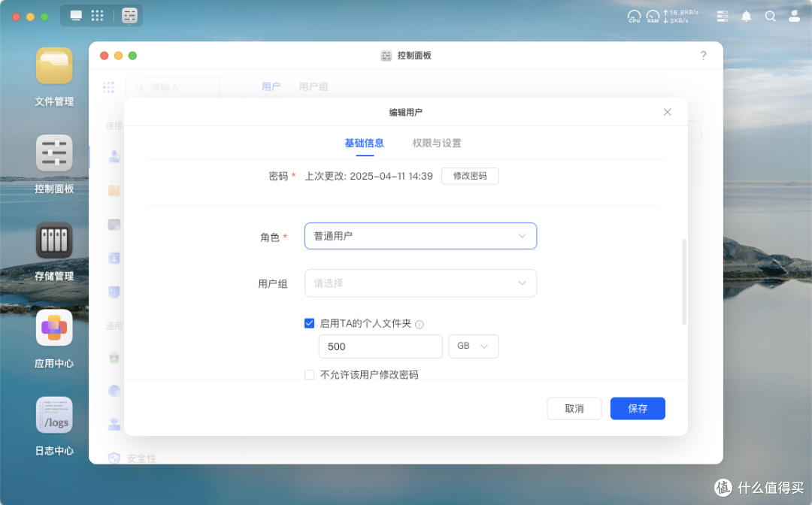Show desktop via top bar monitor icon
The width and height of the screenshot is (812, 505).
[x=76, y=16]
